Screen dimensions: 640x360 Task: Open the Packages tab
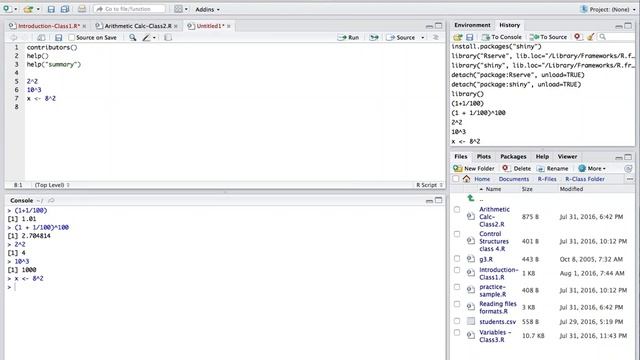513,156
